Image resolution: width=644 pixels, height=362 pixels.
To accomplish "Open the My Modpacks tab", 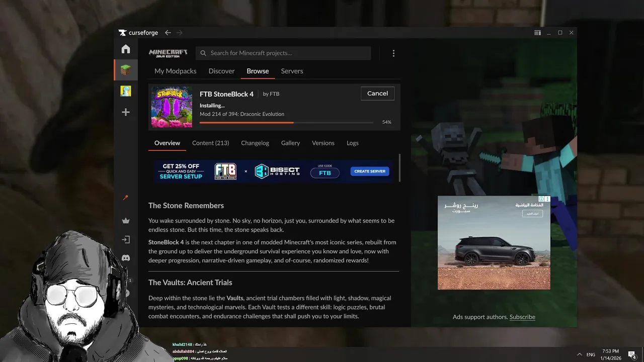I will [175, 71].
